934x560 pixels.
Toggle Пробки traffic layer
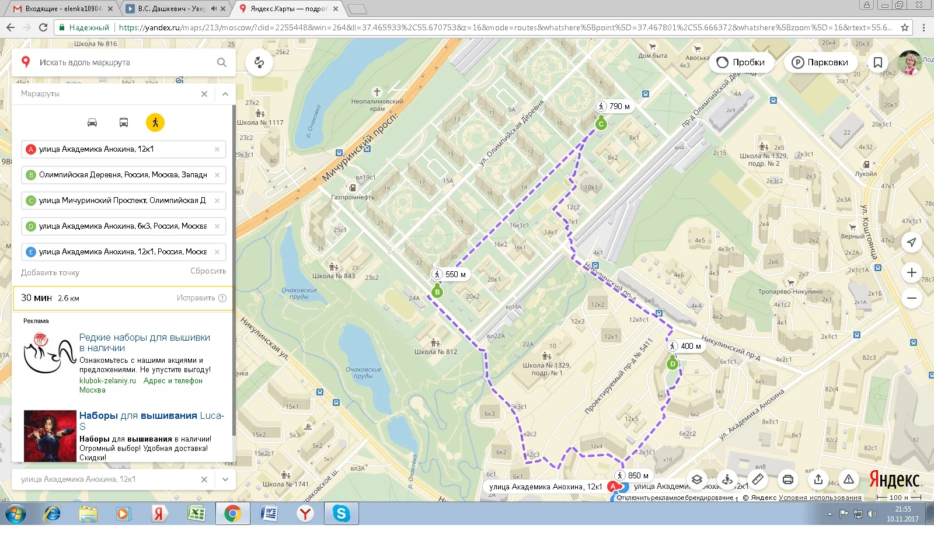[x=741, y=62]
